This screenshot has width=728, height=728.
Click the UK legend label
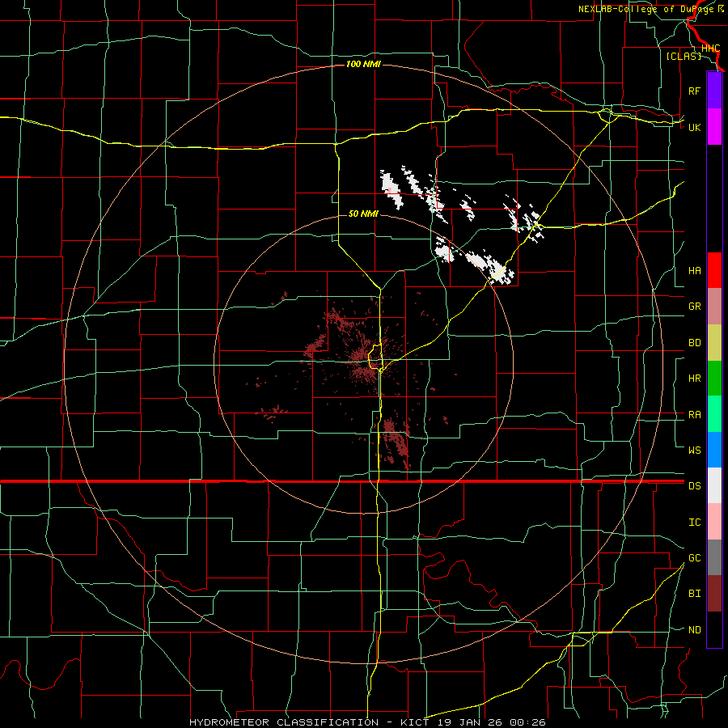tap(694, 127)
